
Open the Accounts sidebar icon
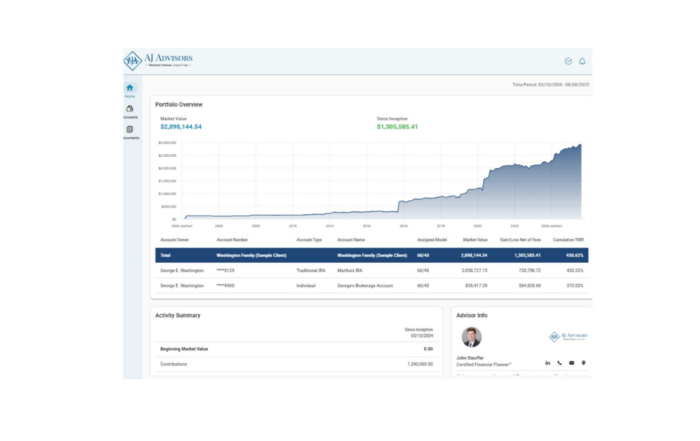129,109
